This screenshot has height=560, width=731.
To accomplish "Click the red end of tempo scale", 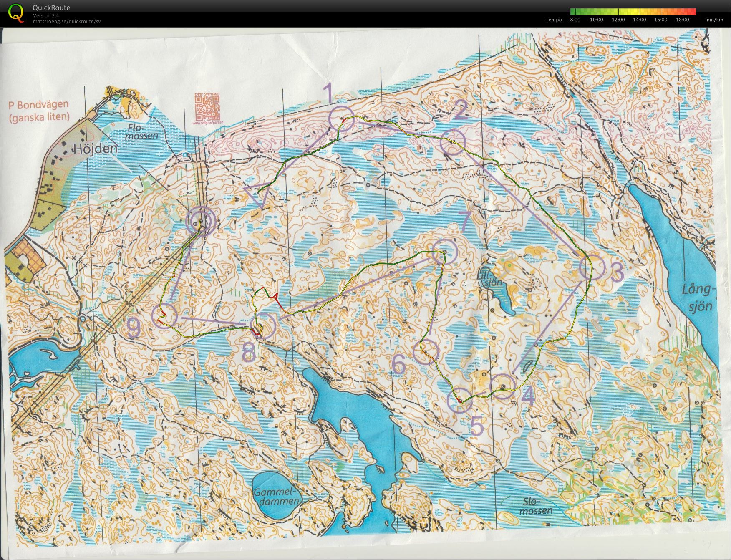I will [x=692, y=12].
